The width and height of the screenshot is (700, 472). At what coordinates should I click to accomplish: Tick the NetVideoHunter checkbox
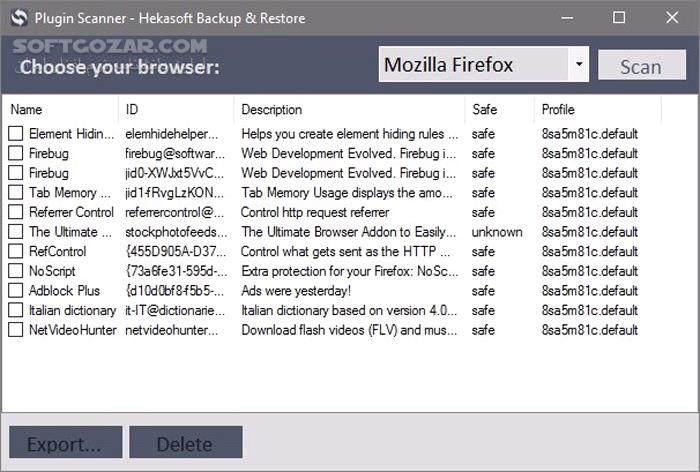pos(16,330)
